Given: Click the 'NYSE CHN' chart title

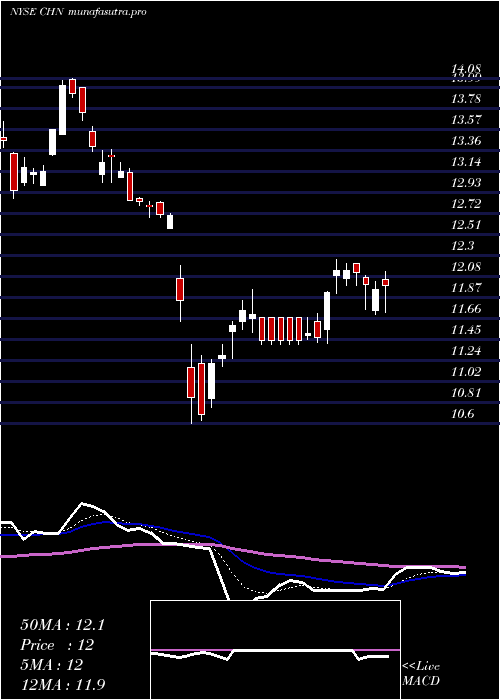Looking at the screenshot, I should pyautogui.click(x=38, y=12).
